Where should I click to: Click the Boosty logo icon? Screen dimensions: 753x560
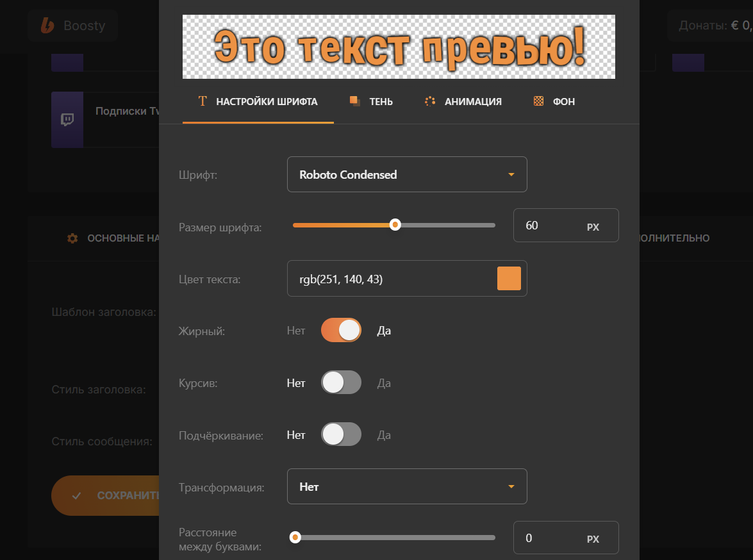[47, 26]
